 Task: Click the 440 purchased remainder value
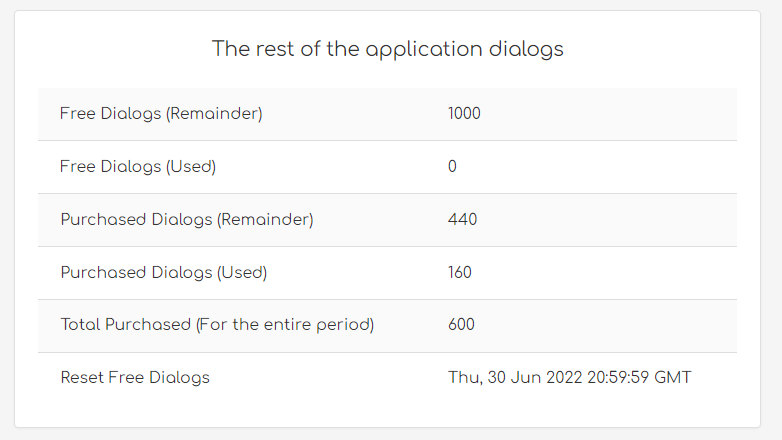point(462,220)
